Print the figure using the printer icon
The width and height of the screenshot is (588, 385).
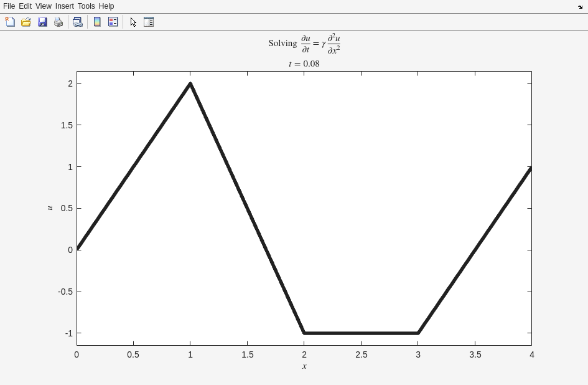tap(58, 22)
